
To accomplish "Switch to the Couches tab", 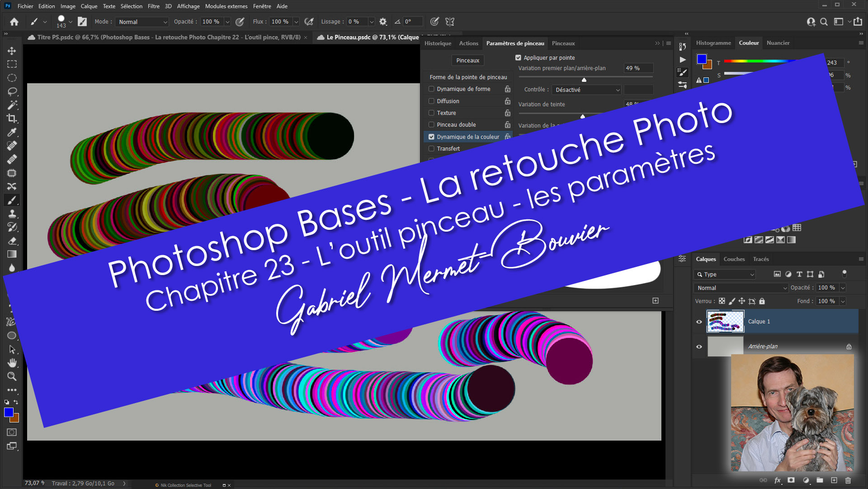I will pos(734,259).
